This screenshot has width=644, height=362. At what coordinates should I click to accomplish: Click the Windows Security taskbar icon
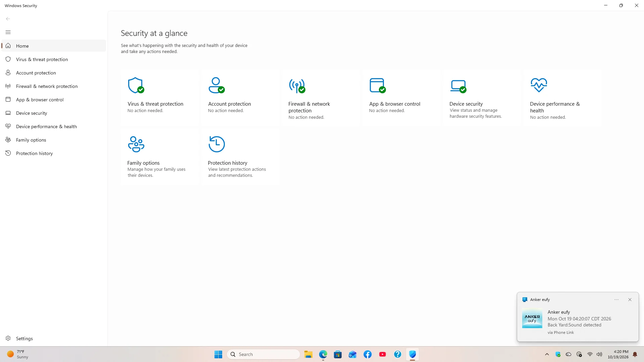pyautogui.click(x=412, y=354)
